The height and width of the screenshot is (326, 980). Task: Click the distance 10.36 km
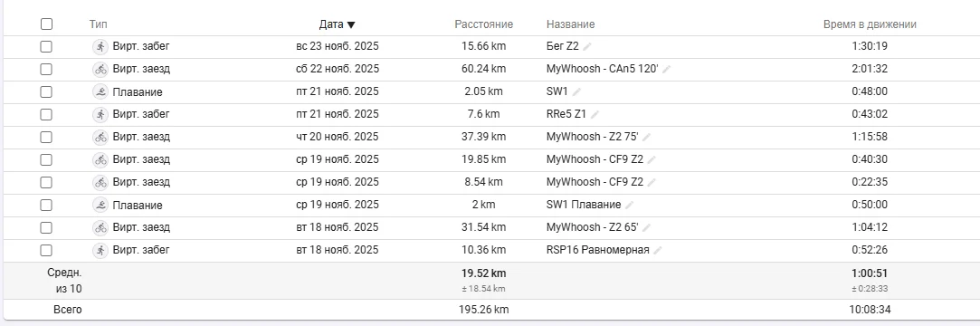(x=484, y=250)
